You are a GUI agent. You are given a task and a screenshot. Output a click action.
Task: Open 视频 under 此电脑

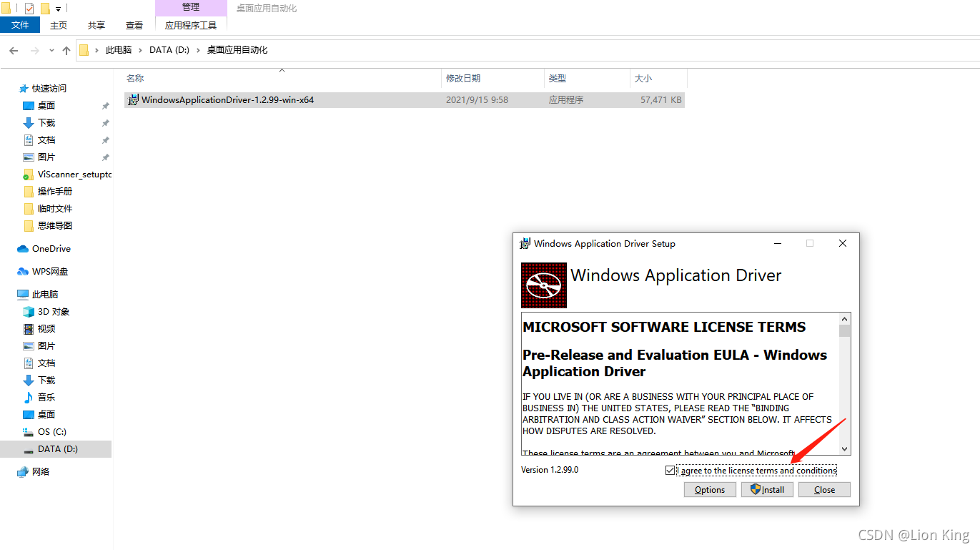click(46, 329)
